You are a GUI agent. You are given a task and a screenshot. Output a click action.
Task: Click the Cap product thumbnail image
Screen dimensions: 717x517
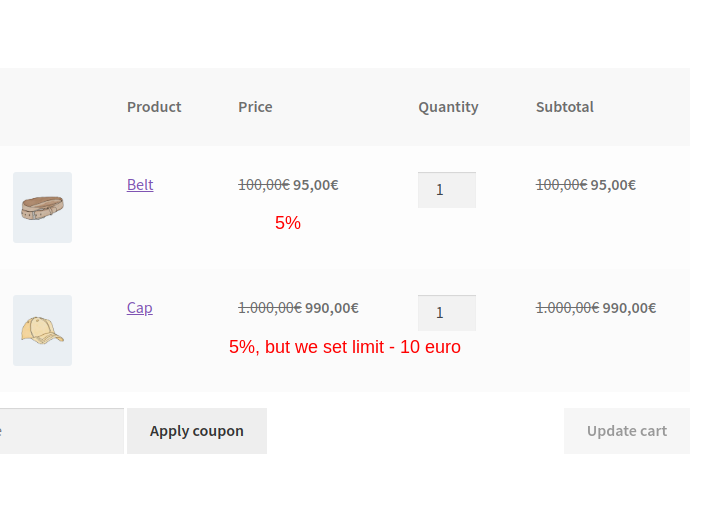click(x=42, y=330)
